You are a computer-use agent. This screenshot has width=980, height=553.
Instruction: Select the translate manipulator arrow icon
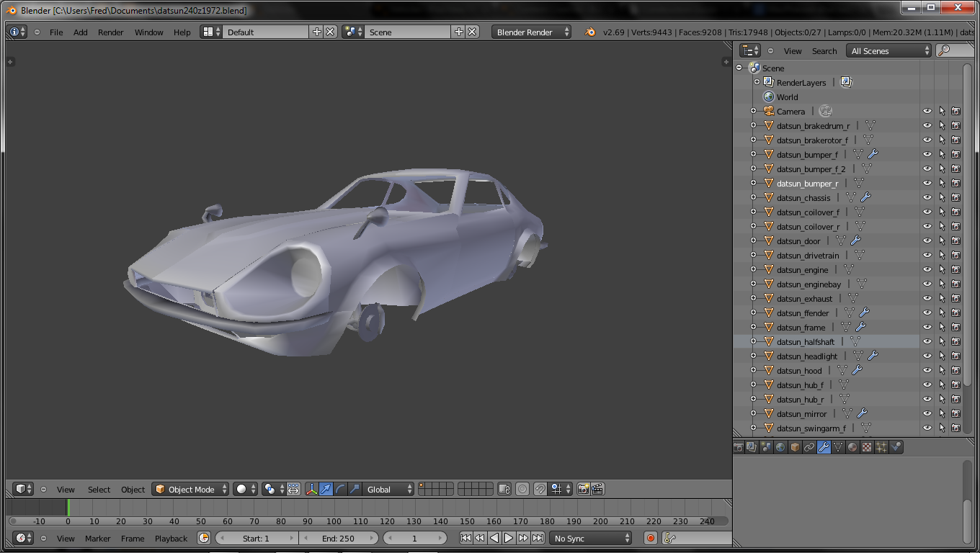(x=326, y=489)
